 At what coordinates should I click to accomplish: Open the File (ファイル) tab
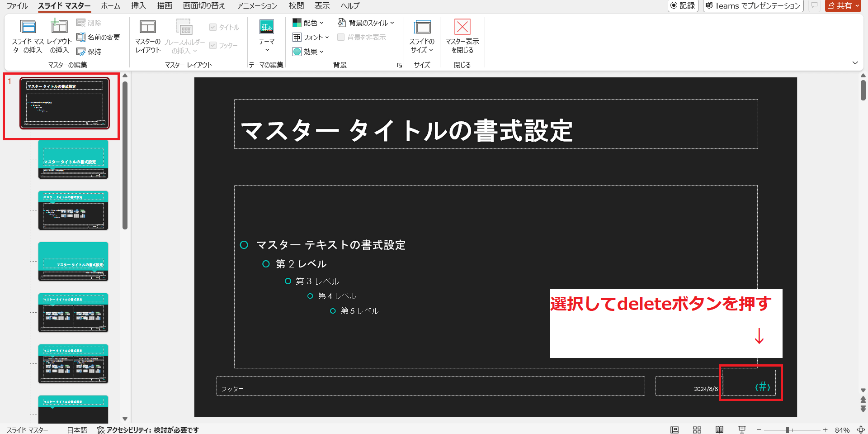tap(17, 5)
